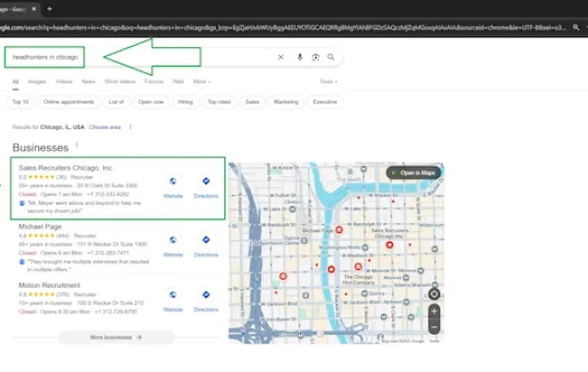Apply the Hiring filter chip
588x372 pixels.
tap(185, 102)
